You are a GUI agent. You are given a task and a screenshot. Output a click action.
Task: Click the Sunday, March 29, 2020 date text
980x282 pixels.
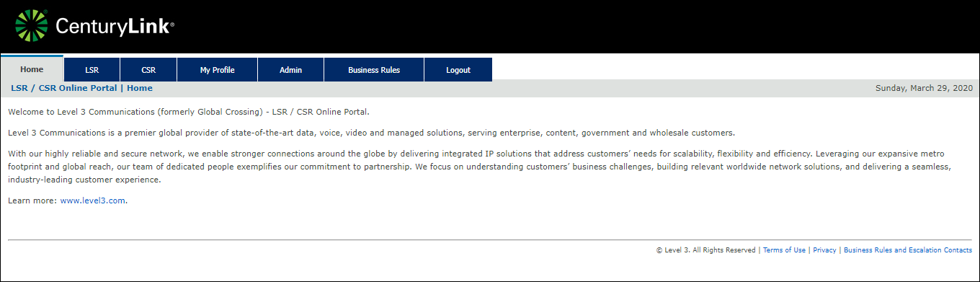point(924,88)
